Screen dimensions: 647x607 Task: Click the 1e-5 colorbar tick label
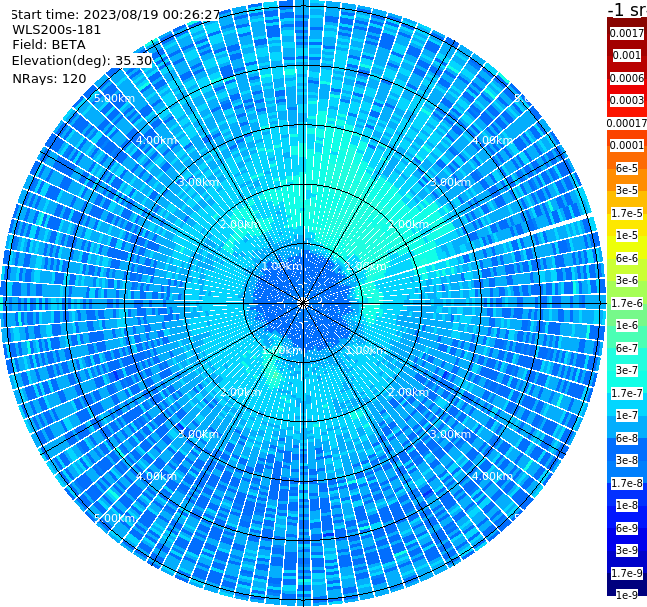pos(627,235)
